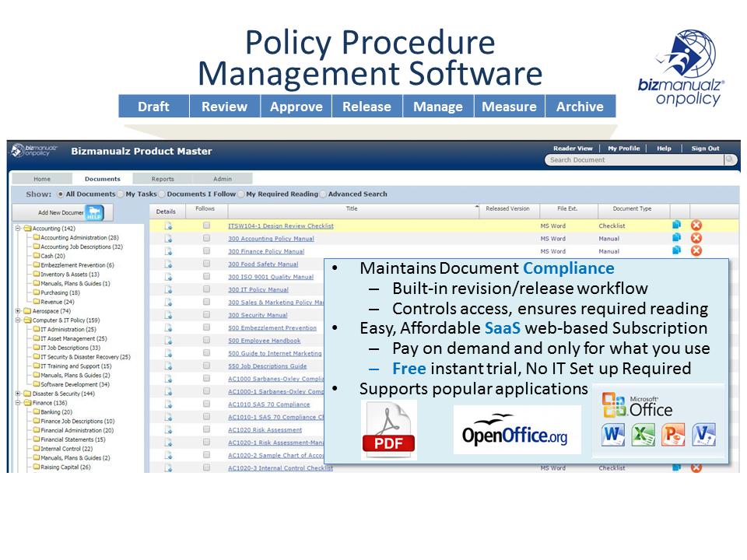The height and width of the screenshot is (560, 747).
Task: Open details icon for 300 Security Manual
Action: [x=168, y=315]
